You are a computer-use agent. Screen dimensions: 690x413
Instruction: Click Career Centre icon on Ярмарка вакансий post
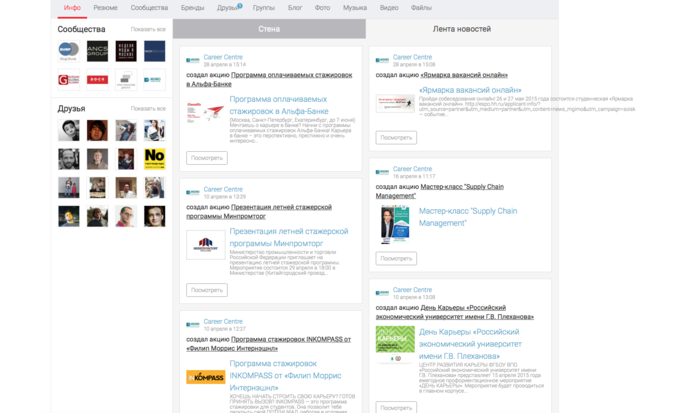pos(382,60)
